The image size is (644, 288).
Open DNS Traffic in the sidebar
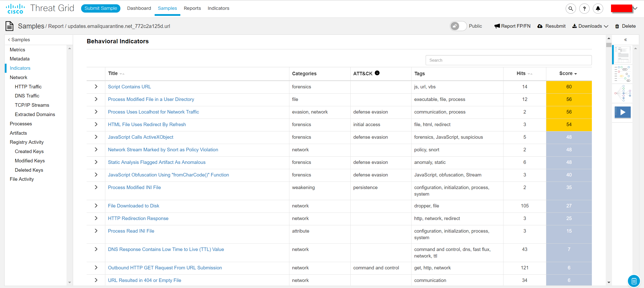click(x=27, y=96)
